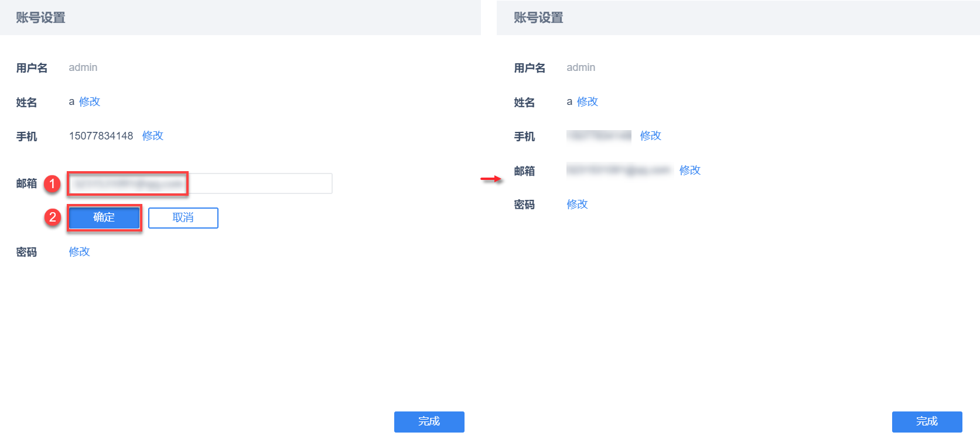Click 姓名 修改 link in left panel
The width and height of the screenshot is (980, 439).
(x=90, y=102)
